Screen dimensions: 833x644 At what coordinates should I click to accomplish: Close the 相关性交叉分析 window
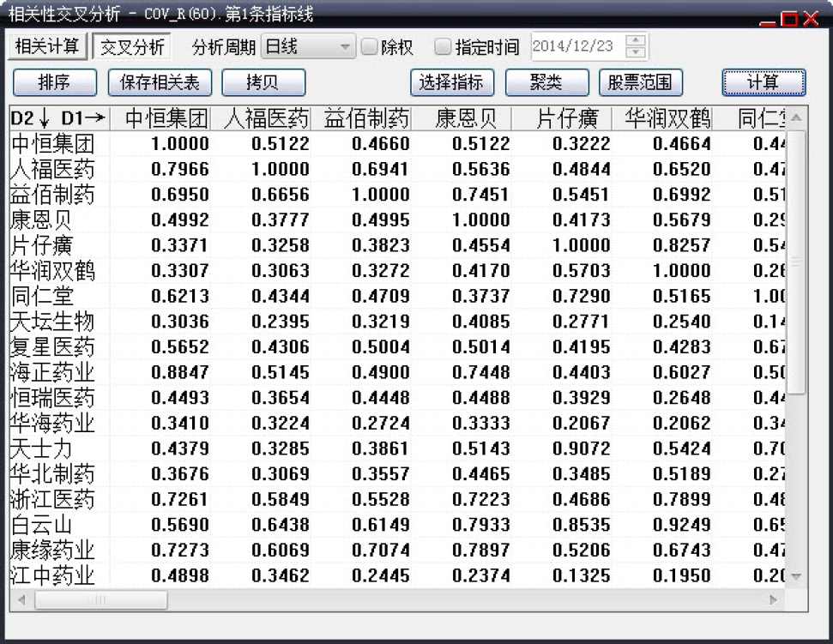[811, 19]
